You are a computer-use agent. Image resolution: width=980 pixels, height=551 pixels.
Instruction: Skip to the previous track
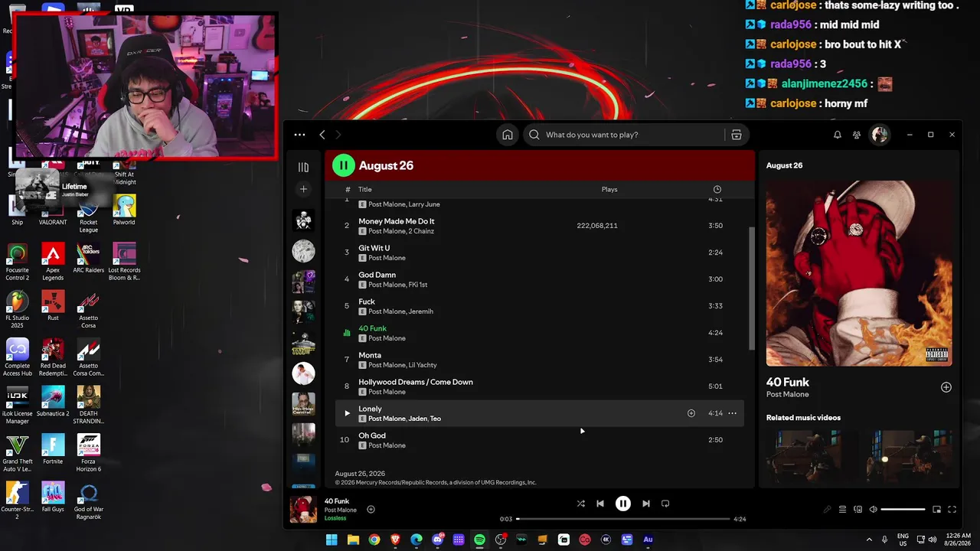(600, 504)
